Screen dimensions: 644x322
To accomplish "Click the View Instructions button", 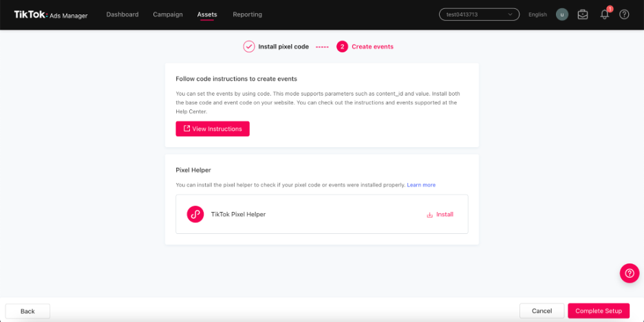I will [213, 129].
